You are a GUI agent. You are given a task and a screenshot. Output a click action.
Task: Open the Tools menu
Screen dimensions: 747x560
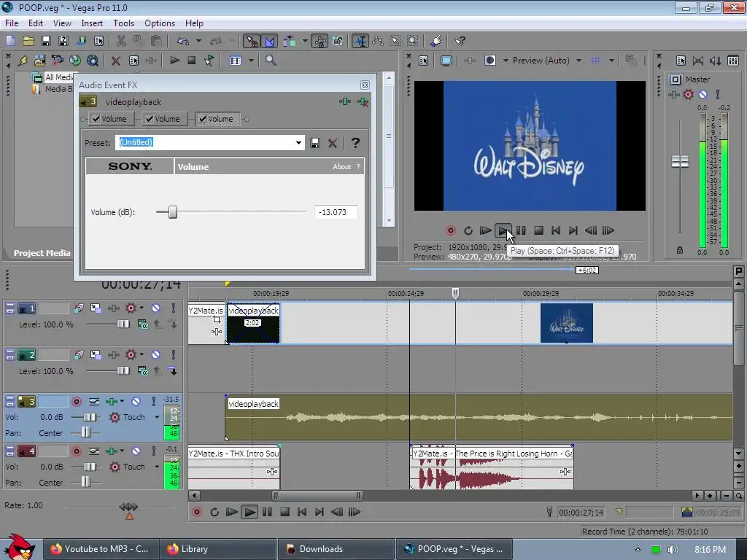(x=123, y=23)
